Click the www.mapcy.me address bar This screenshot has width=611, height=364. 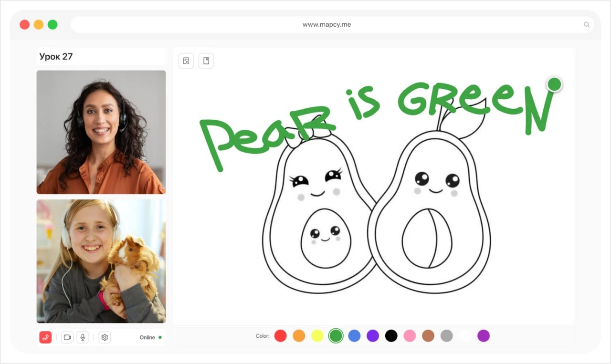[327, 25]
